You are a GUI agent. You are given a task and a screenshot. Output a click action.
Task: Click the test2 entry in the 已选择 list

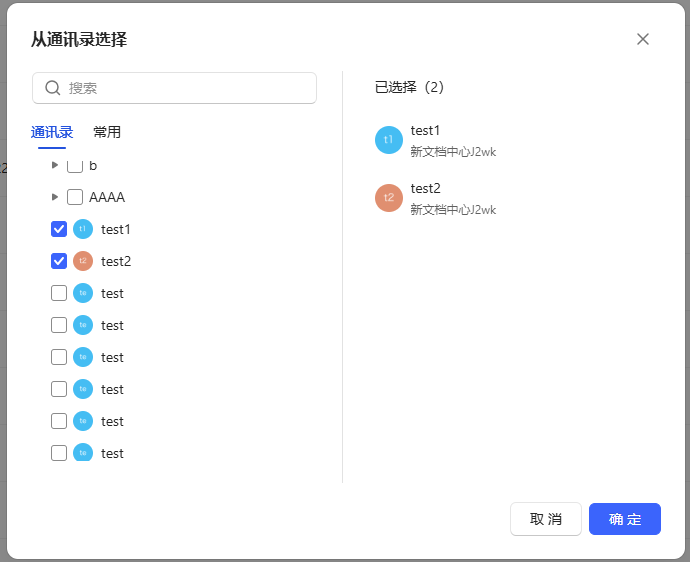tap(453, 198)
